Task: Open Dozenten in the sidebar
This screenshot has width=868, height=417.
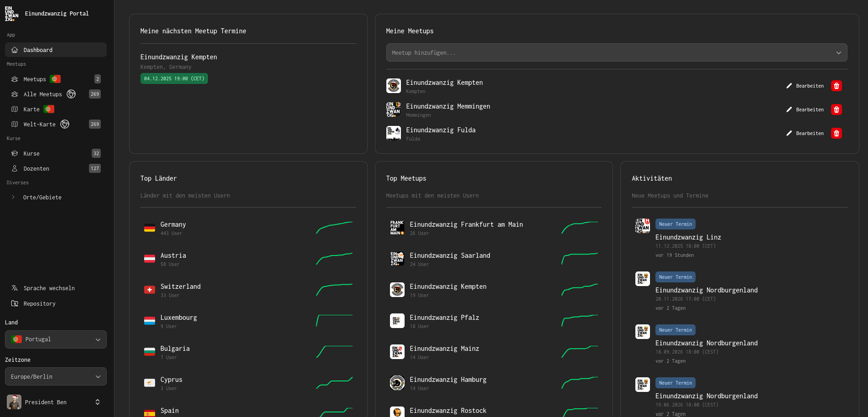Action: pyautogui.click(x=36, y=169)
